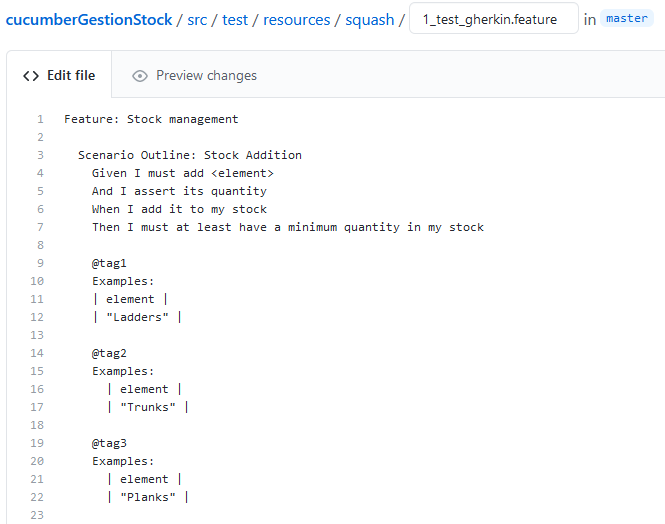The width and height of the screenshot is (665, 524).
Task: Switch to the Edit file tab
Action: [x=60, y=76]
